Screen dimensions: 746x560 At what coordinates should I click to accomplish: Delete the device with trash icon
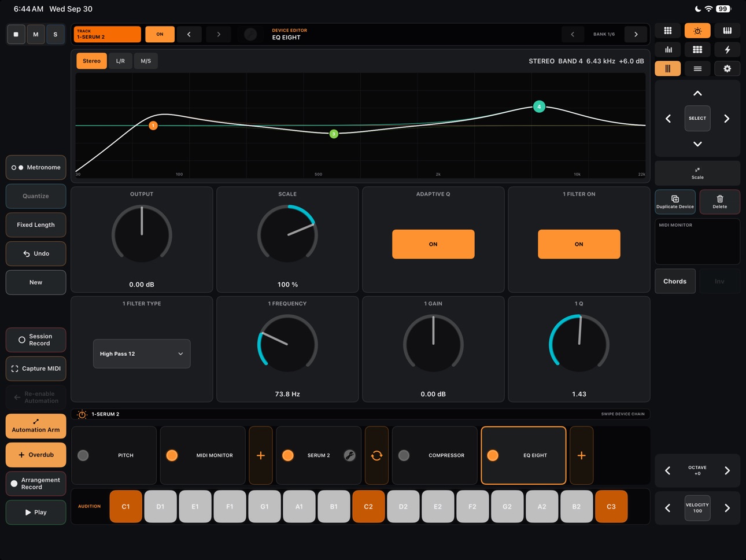[x=720, y=202]
